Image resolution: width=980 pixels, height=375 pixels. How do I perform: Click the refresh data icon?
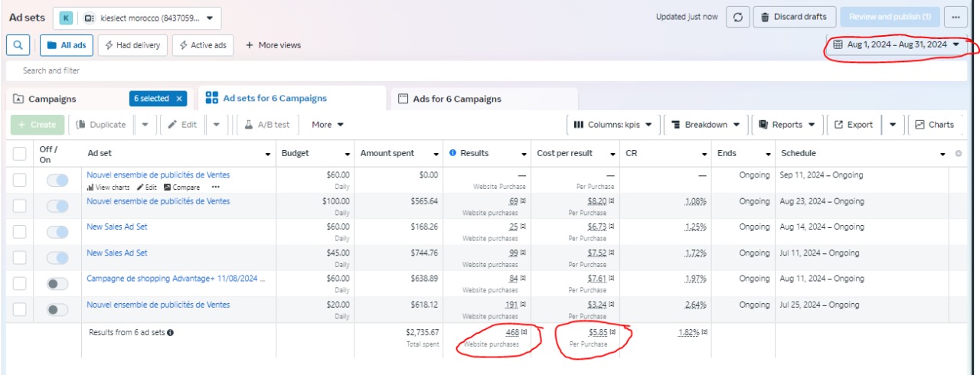tap(737, 17)
